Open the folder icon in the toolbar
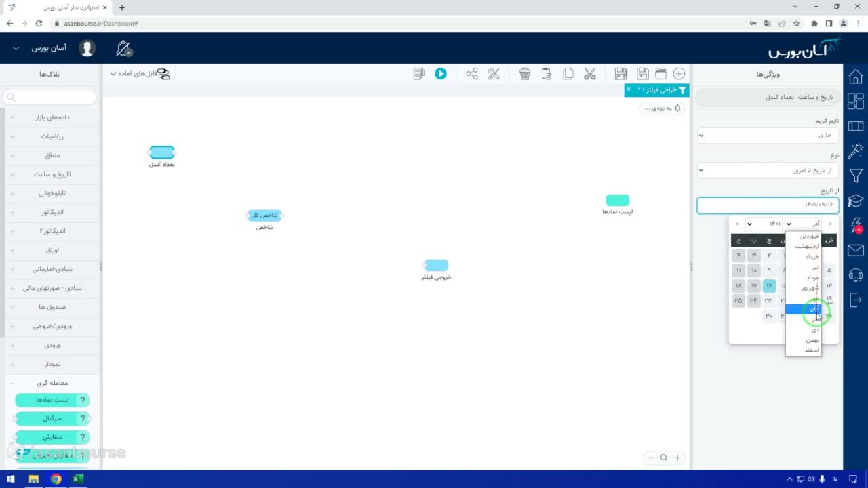This screenshot has height=488, width=868. pyautogui.click(x=660, y=74)
